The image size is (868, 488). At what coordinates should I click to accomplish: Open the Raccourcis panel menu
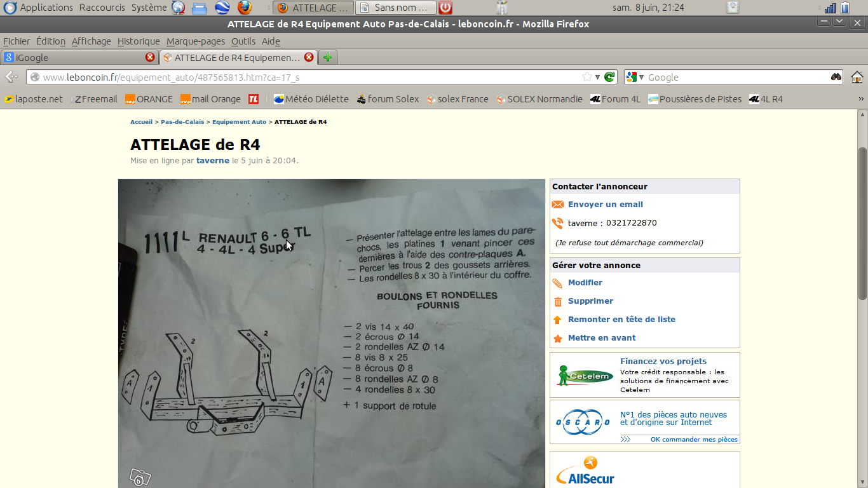(103, 8)
